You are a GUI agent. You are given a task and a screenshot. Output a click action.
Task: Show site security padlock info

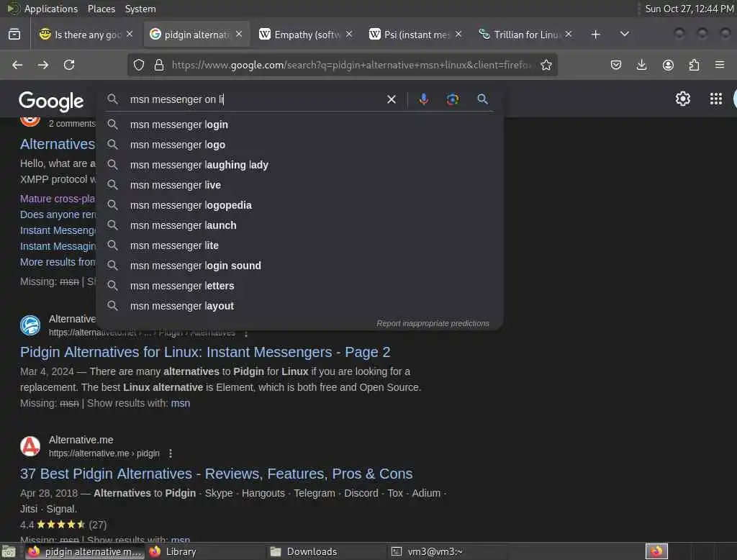159,65
